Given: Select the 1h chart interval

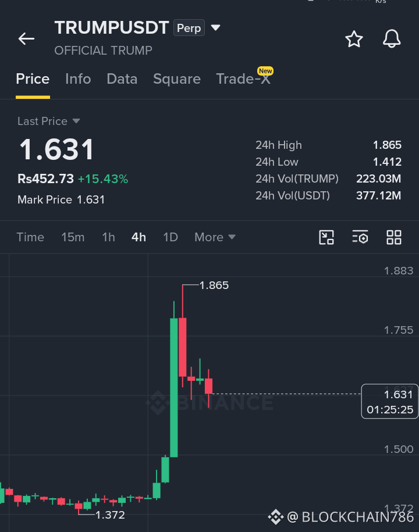Looking at the screenshot, I should (x=109, y=237).
